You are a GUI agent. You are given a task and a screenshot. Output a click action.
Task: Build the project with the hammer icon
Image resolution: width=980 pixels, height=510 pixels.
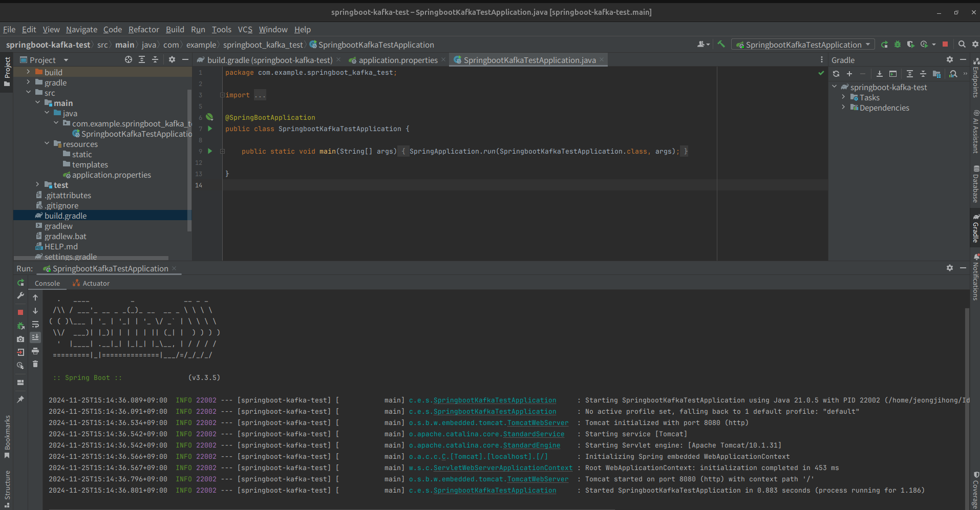pos(721,45)
